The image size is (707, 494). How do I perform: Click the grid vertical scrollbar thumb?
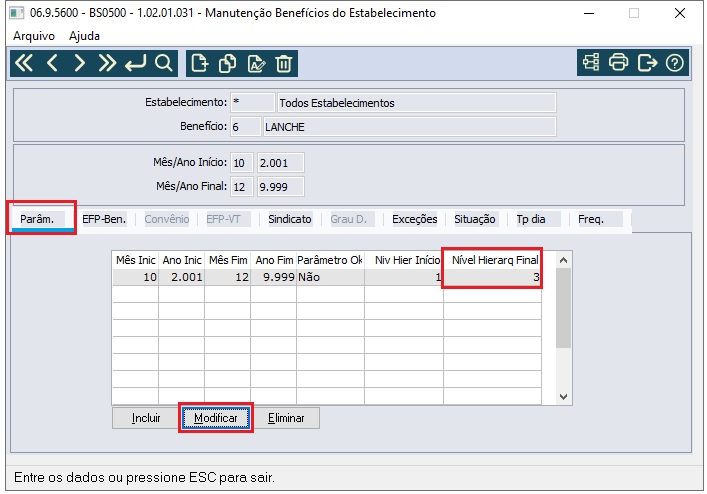point(563,308)
